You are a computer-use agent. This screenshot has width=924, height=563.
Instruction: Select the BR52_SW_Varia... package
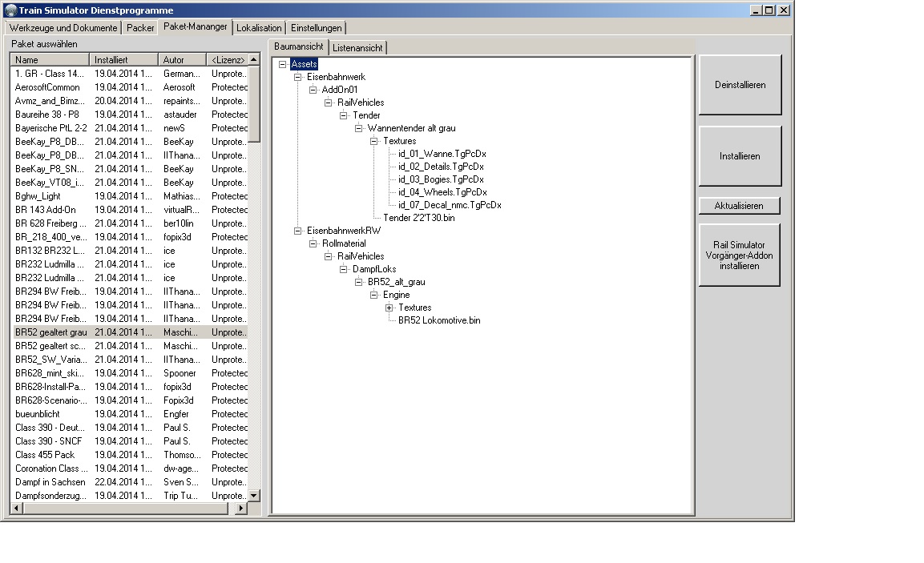[x=130, y=360]
